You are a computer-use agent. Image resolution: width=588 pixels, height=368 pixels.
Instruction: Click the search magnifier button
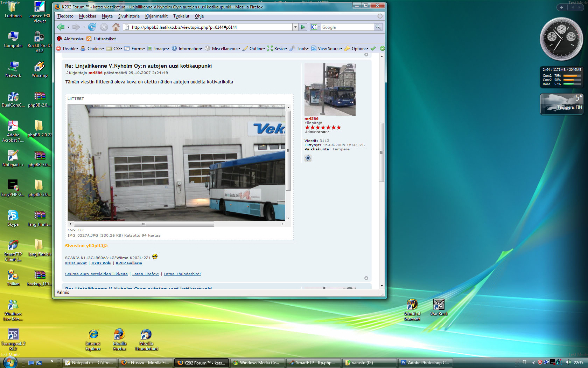(x=378, y=27)
